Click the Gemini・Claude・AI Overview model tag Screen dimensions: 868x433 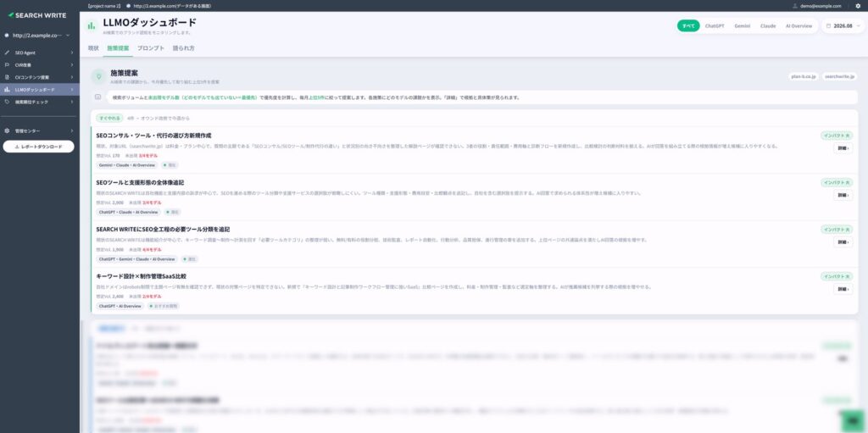pyautogui.click(x=127, y=165)
